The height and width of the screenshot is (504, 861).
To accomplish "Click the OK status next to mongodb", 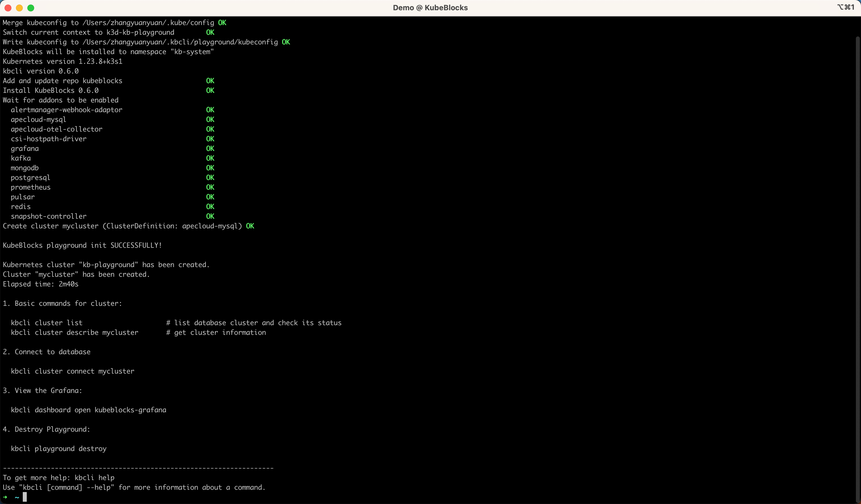I will coord(210,168).
